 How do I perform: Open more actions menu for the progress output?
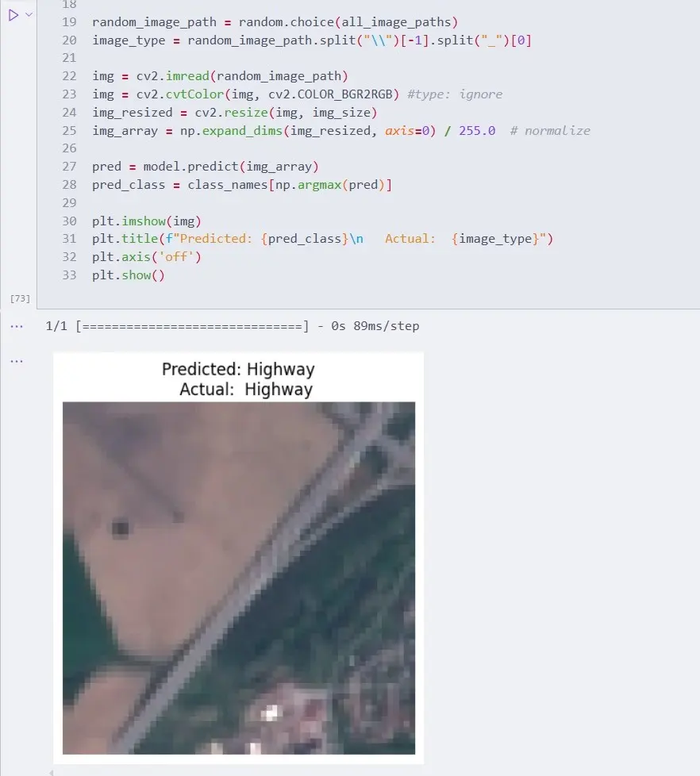click(x=17, y=325)
